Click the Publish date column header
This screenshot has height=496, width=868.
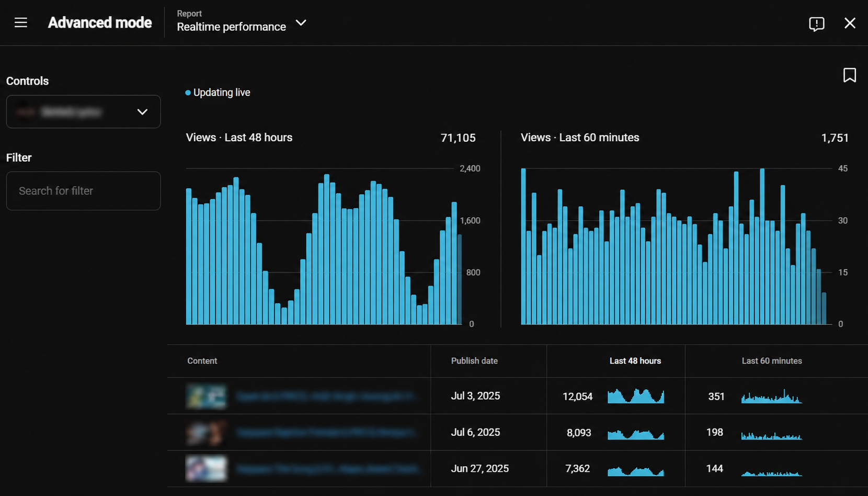[x=474, y=361]
